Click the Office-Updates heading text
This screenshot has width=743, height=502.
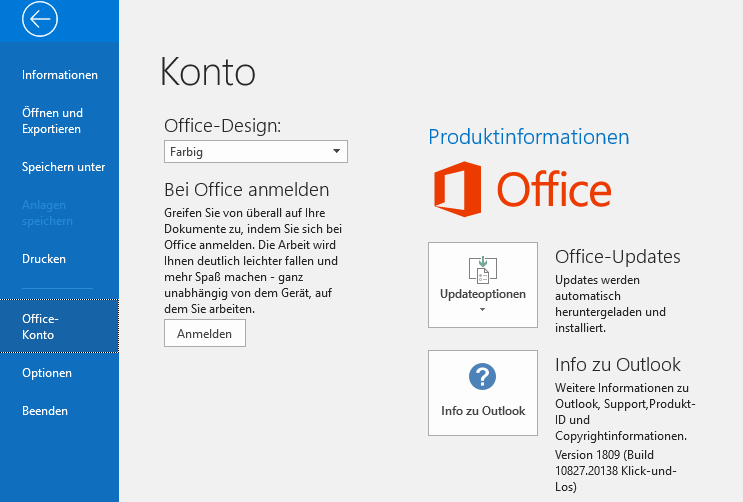(617, 257)
